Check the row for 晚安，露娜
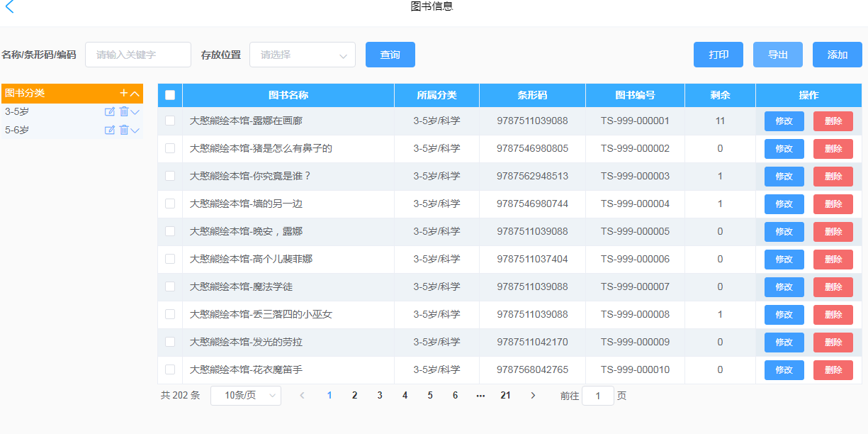Image resolution: width=868 pixels, height=434 pixels. [x=170, y=231]
